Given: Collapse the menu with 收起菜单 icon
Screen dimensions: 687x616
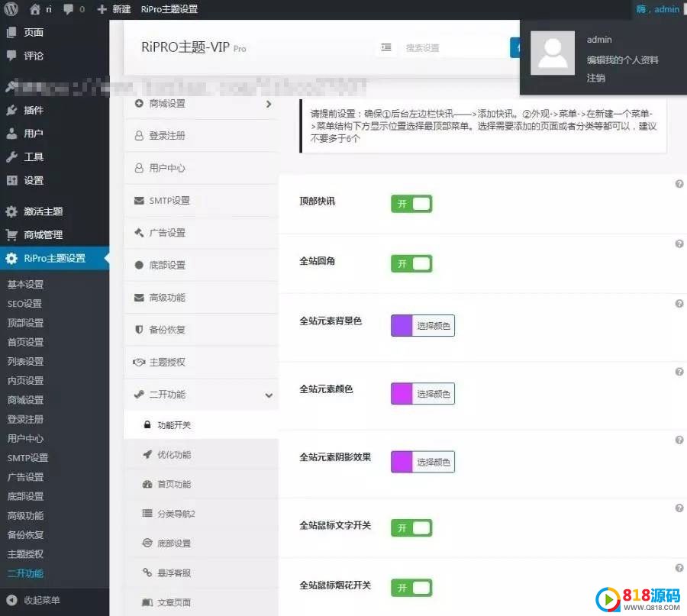Looking at the screenshot, I should pyautogui.click(x=11, y=600).
